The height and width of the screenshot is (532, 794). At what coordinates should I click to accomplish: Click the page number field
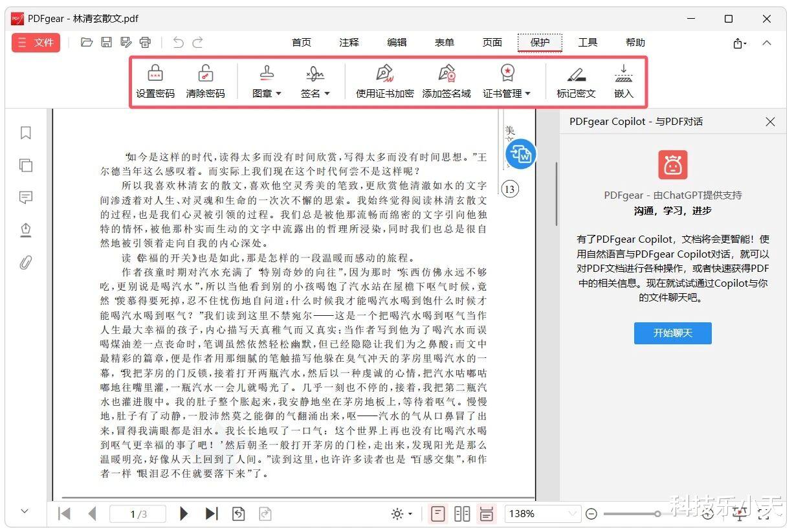point(138,514)
